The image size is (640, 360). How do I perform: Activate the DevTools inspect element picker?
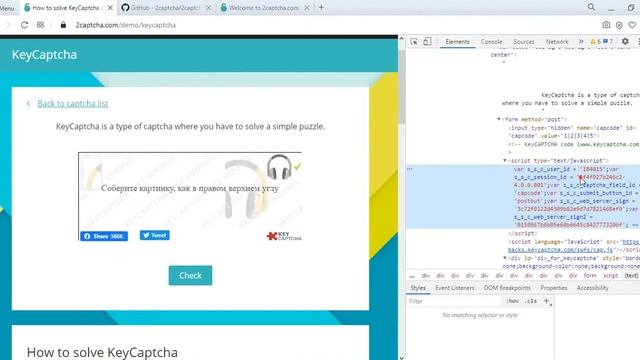click(414, 42)
